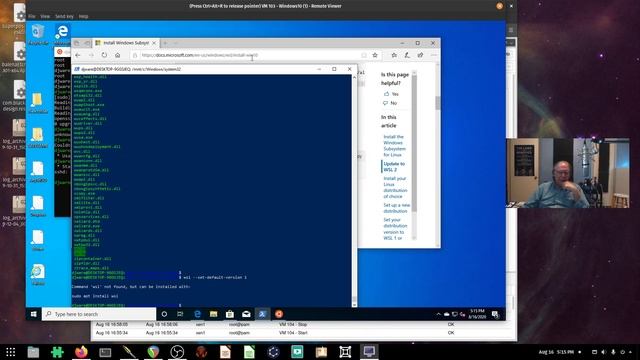The image size is (640, 360).
Task: Open green puzzle Extensions app in dock
Action: coord(57,351)
